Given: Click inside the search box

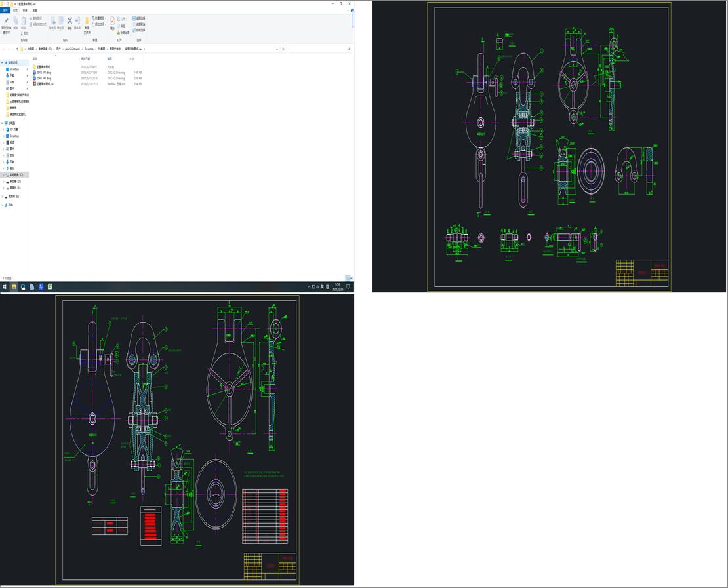Looking at the screenshot, I should [x=319, y=49].
